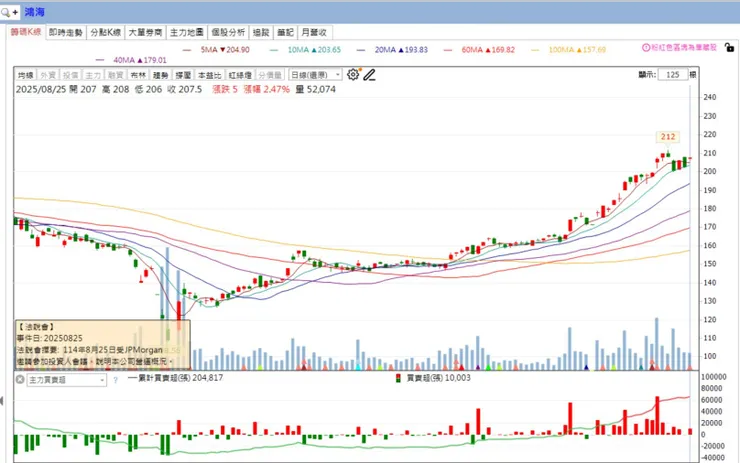Toggle the 紅綠燈 button
The height and width of the screenshot is (463, 740).
point(240,75)
